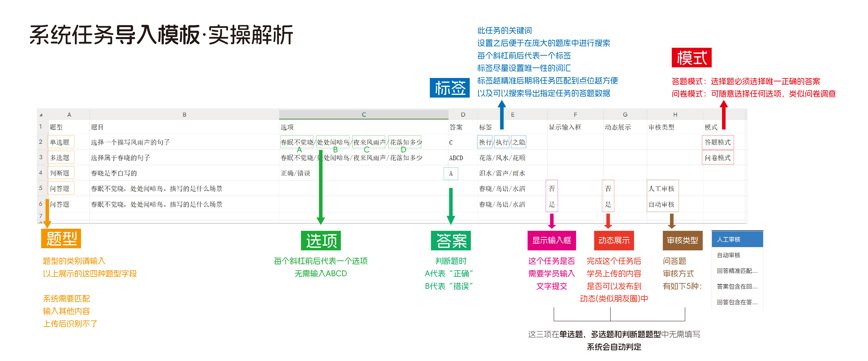Image resolution: width=868 pixels, height=361 pixels.
Task: Click the red 模式 label box
Action: (x=691, y=58)
